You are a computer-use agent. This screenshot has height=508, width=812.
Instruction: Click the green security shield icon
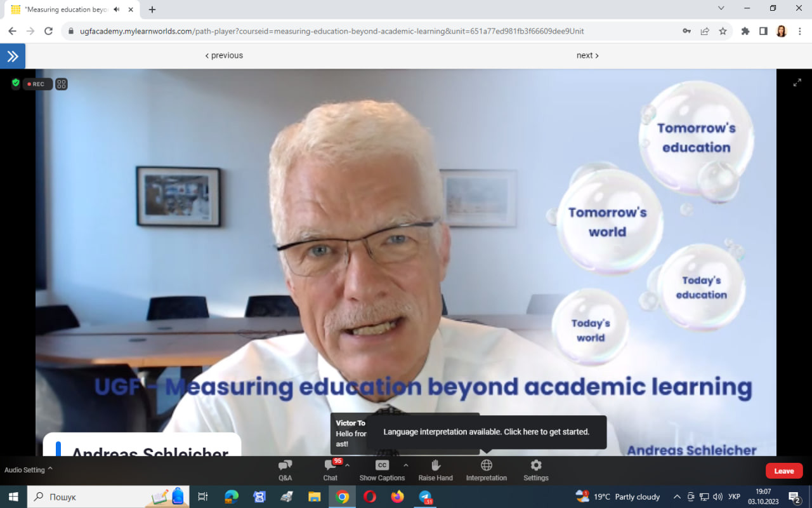16,83
